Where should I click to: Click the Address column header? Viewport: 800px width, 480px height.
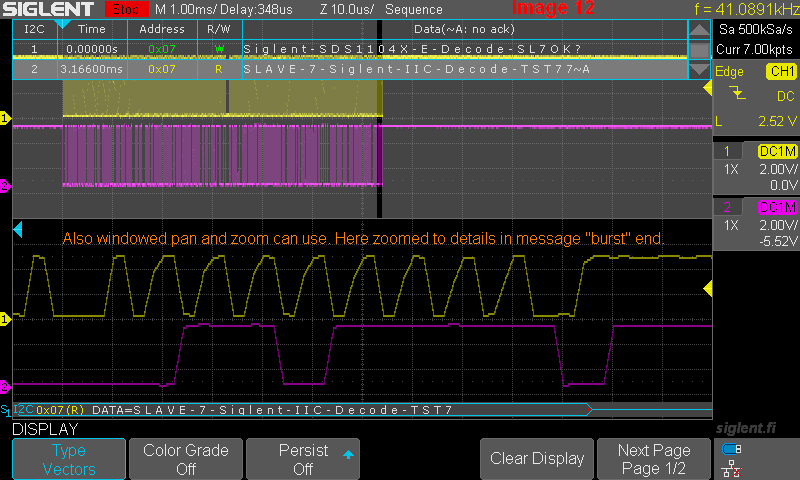[x=162, y=30]
